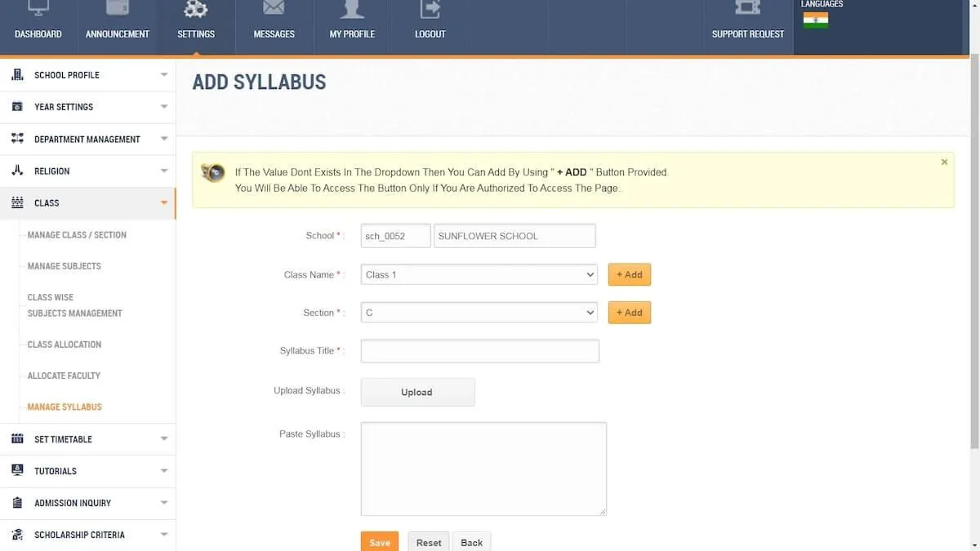Expand the Set Timetable arrow
The height and width of the screenshot is (551, 980).
click(164, 439)
